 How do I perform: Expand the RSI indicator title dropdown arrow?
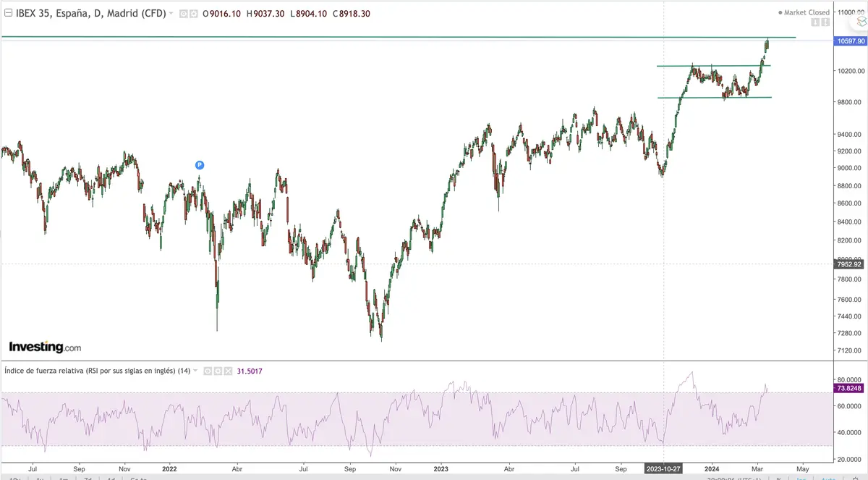click(x=195, y=371)
